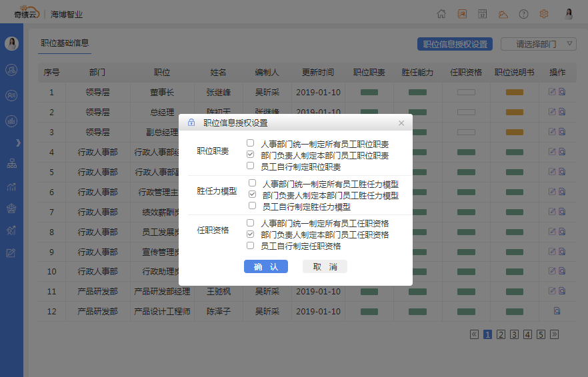Open the sidebar single person icon
588x377 pixels.
point(11,70)
